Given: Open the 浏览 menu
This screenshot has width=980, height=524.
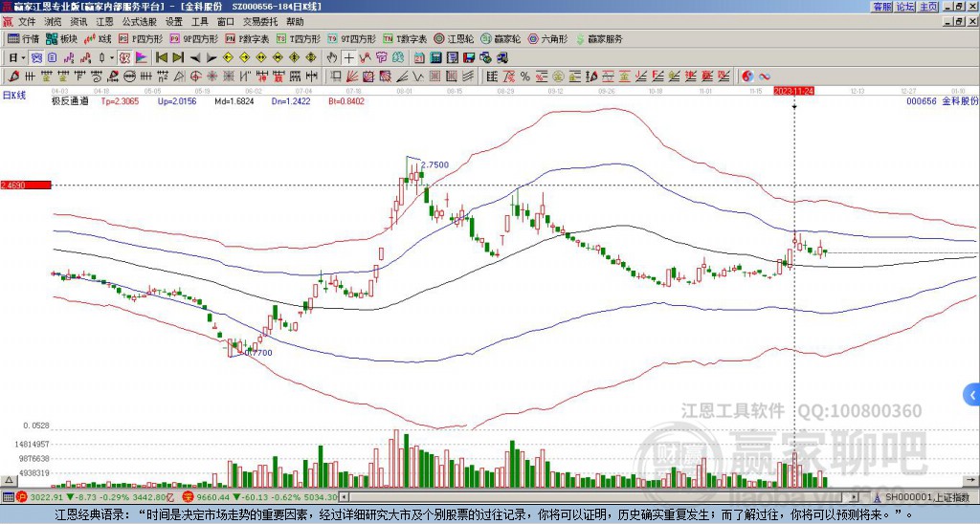Looking at the screenshot, I should [x=54, y=22].
